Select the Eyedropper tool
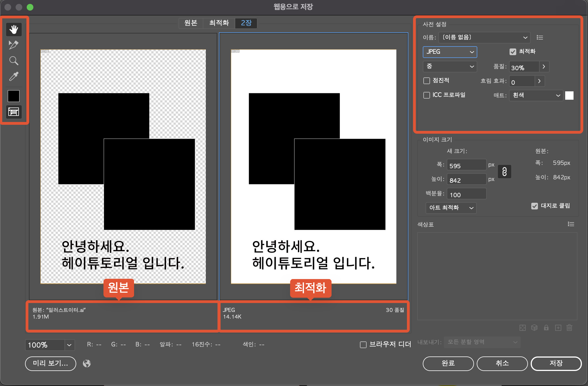This screenshot has height=386, width=588. click(x=14, y=76)
